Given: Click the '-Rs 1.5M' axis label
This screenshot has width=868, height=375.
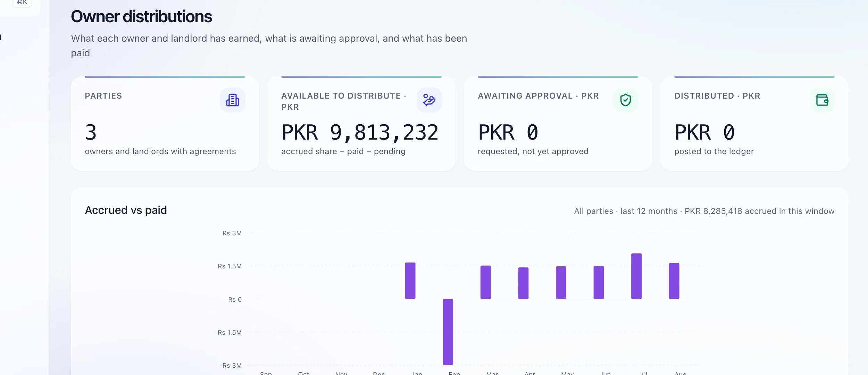Looking at the screenshot, I should pyautogui.click(x=228, y=333).
